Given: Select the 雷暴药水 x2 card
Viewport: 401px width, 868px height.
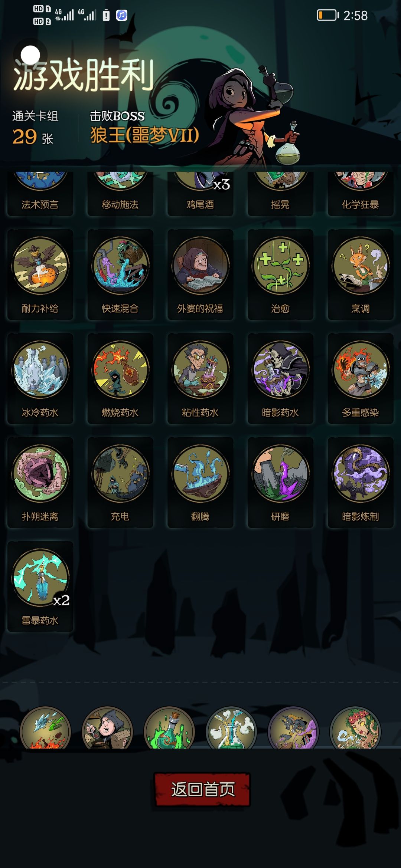Looking at the screenshot, I should [x=40, y=586].
